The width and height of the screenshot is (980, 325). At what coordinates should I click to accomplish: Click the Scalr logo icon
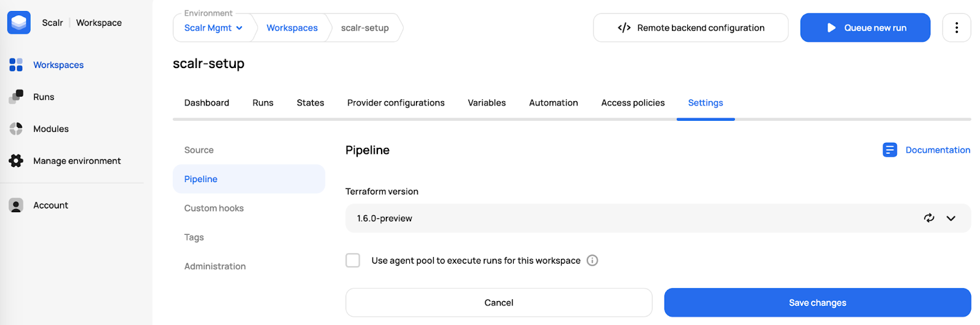(x=19, y=23)
